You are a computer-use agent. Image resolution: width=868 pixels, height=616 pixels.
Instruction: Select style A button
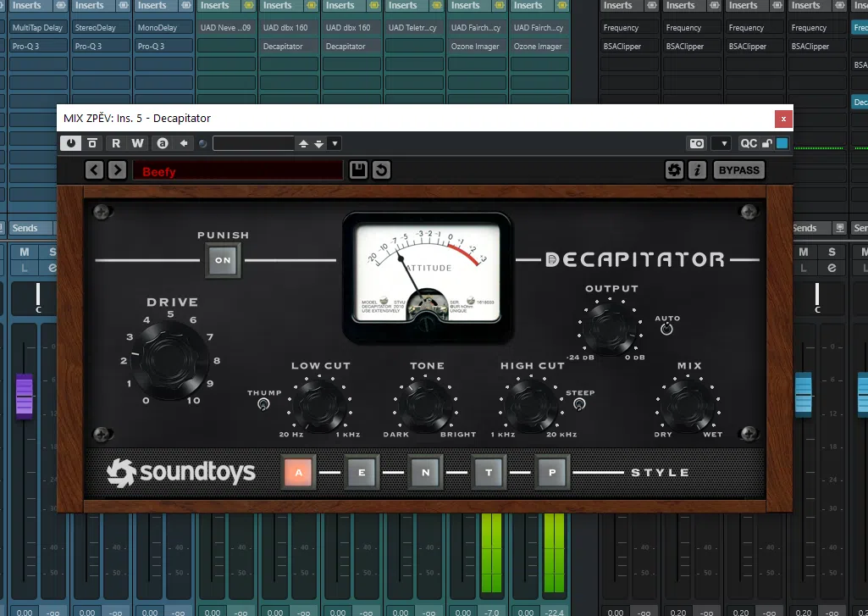click(x=298, y=473)
